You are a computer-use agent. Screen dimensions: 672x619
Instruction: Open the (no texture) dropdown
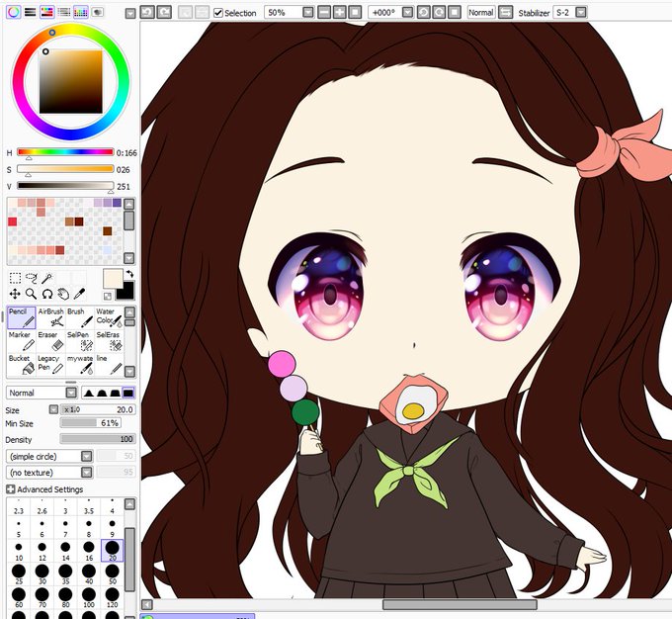click(x=87, y=473)
